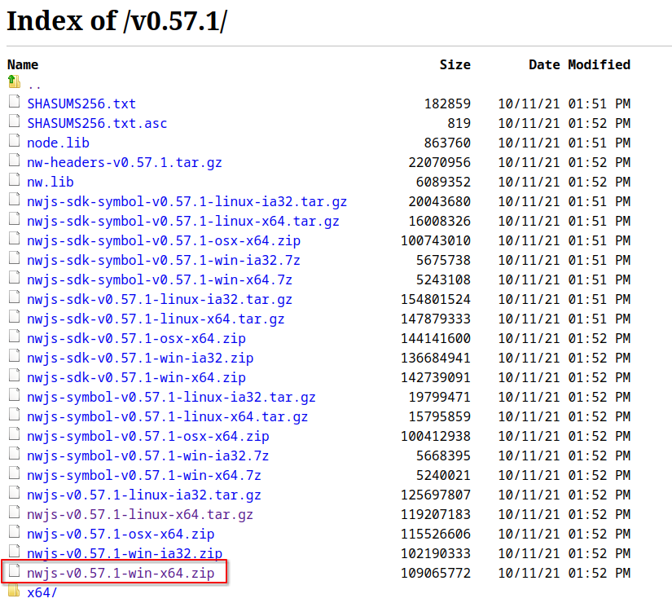Download nwjs-v0.57.1-win-x64.zip
Image resolution: width=672 pixels, height=616 pixels.
coord(121,573)
